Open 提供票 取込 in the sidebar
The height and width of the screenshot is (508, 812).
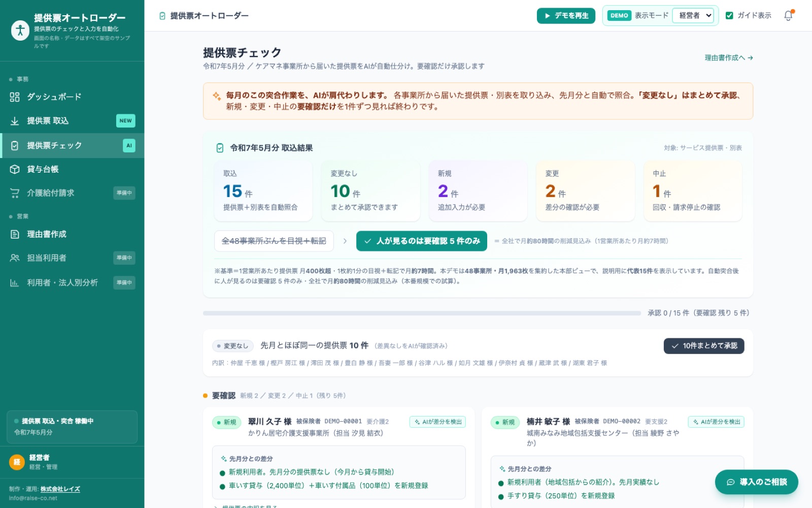coord(72,121)
